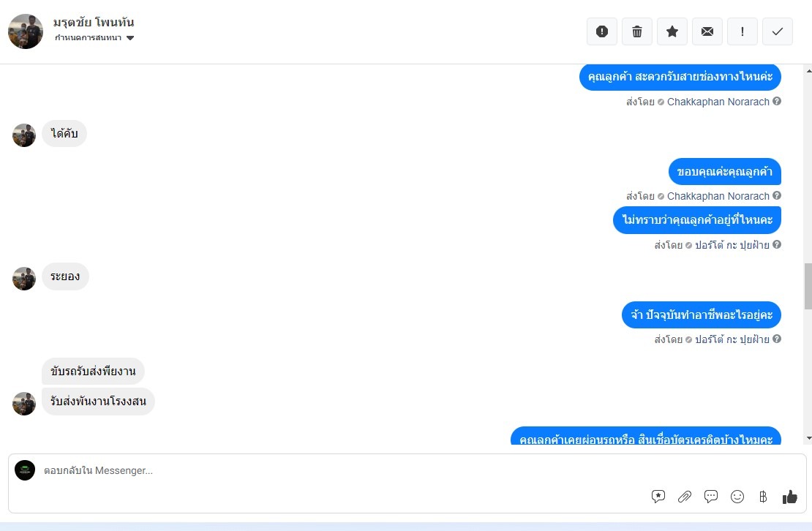Screen dimensions: 812x531
Task: Flag conversation with exclamation mark priority
Action: point(742,31)
